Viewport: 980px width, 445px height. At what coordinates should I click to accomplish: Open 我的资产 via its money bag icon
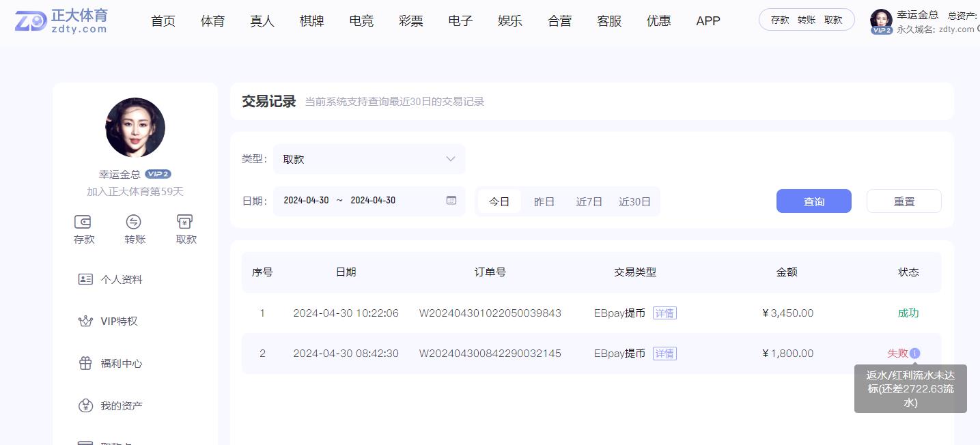(85, 406)
